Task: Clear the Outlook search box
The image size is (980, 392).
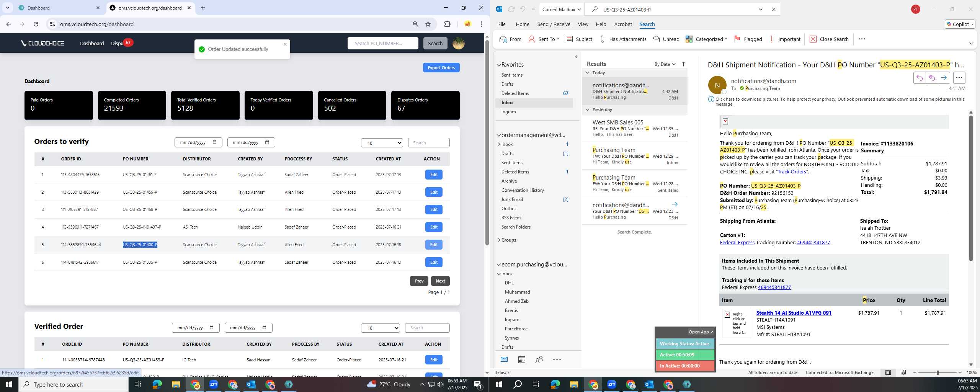Action: [773, 9]
